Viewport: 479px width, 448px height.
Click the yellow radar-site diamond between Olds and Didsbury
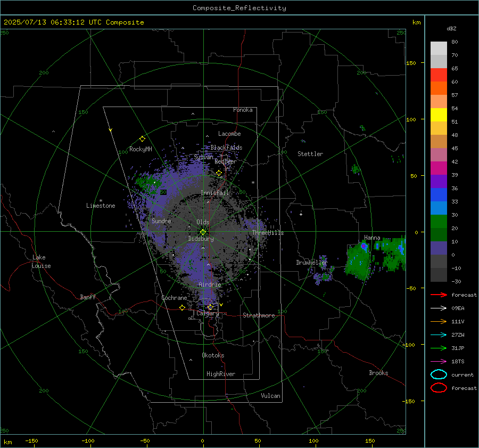(203, 232)
